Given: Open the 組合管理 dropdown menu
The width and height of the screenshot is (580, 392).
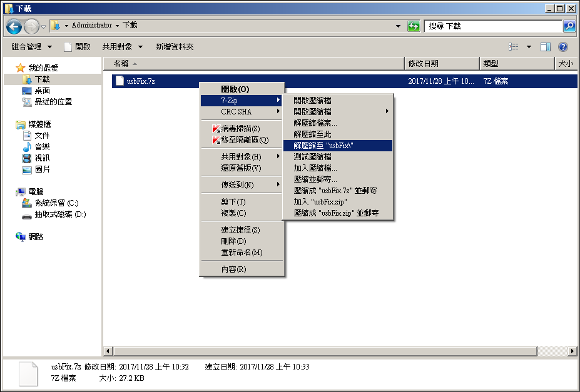Looking at the screenshot, I should pos(30,47).
